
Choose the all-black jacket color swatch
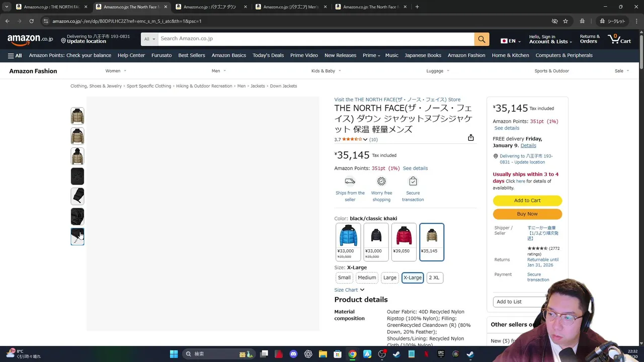[376, 242]
